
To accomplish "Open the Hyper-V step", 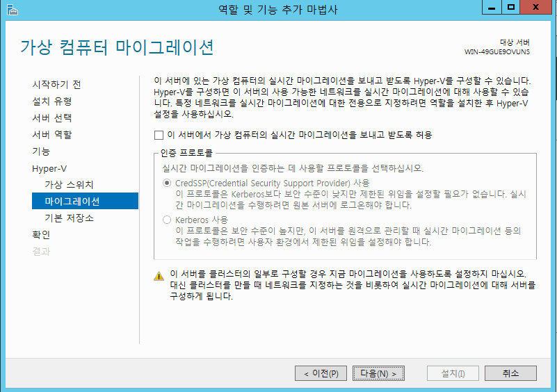I will click(49, 168).
